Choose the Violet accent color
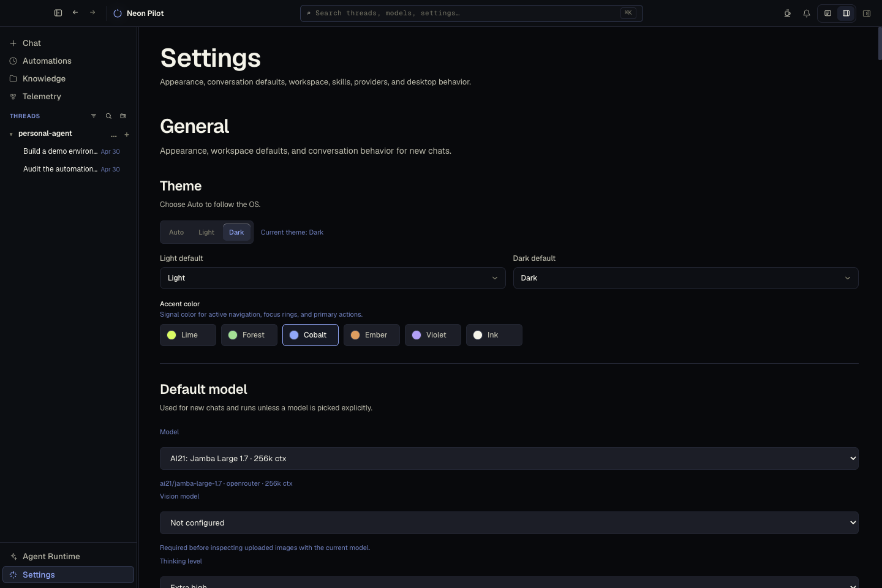Screen dimensions: 882x588 (433, 335)
